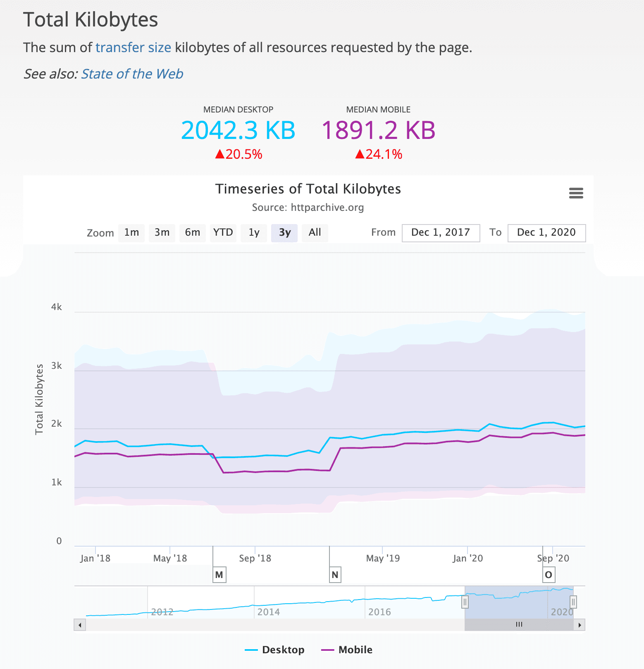This screenshot has height=669, width=644.
Task: Click the M timeline flag marker
Action: (x=219, y=575)
